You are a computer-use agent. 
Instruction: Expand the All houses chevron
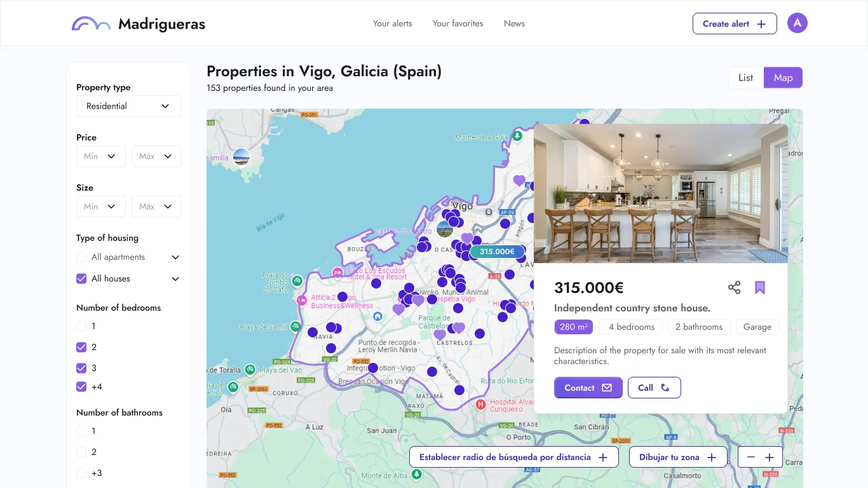(175, 279)
